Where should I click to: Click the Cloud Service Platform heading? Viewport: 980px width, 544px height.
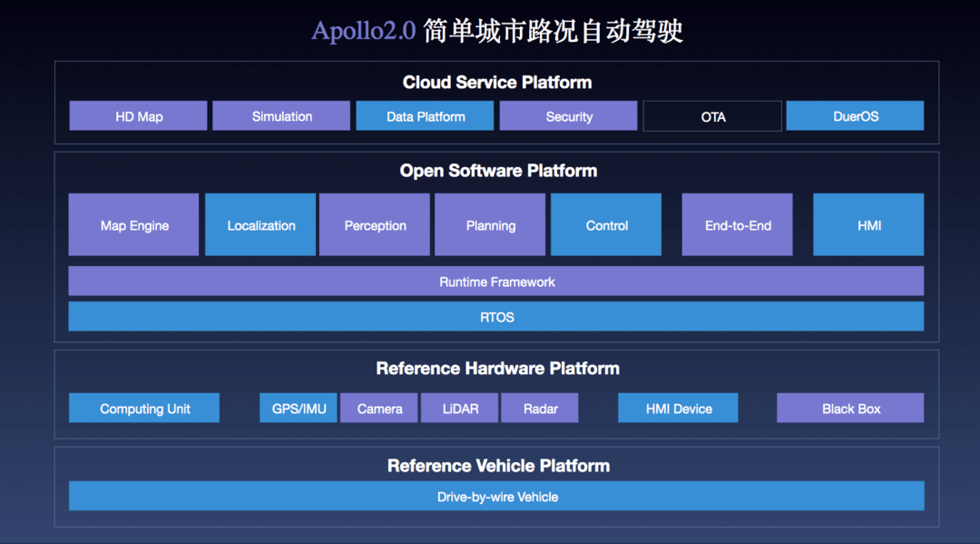[497, 82]
